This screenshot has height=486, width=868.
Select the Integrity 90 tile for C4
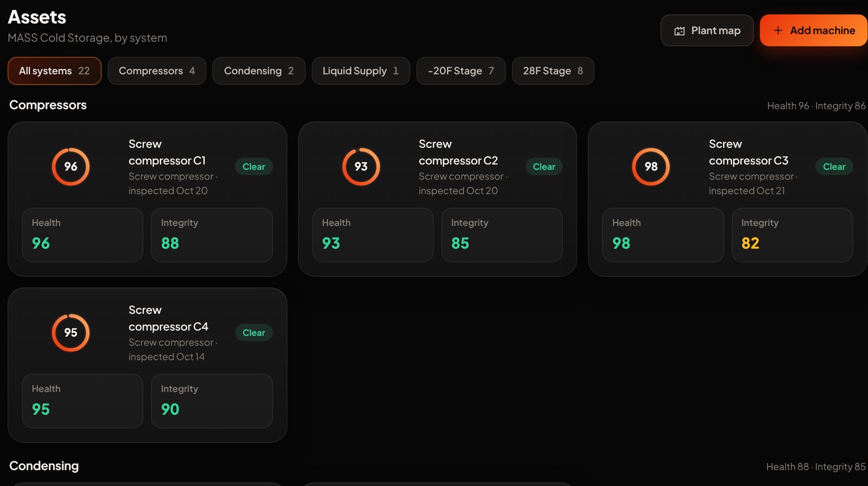(x=212, y=401)
